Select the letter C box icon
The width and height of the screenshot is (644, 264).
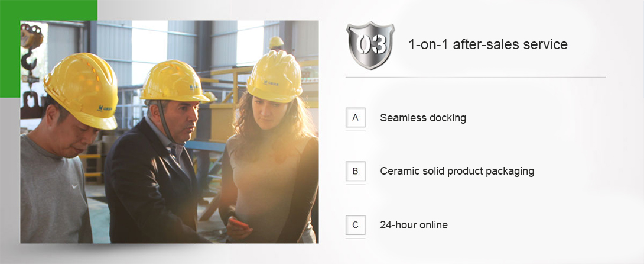355,225
